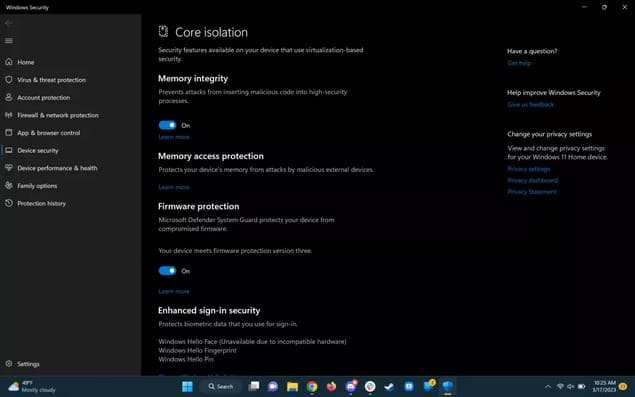Click Learn more under Memory integrity
The width and height of the screenshot is (635, 397).
click(x=174, y=137)
